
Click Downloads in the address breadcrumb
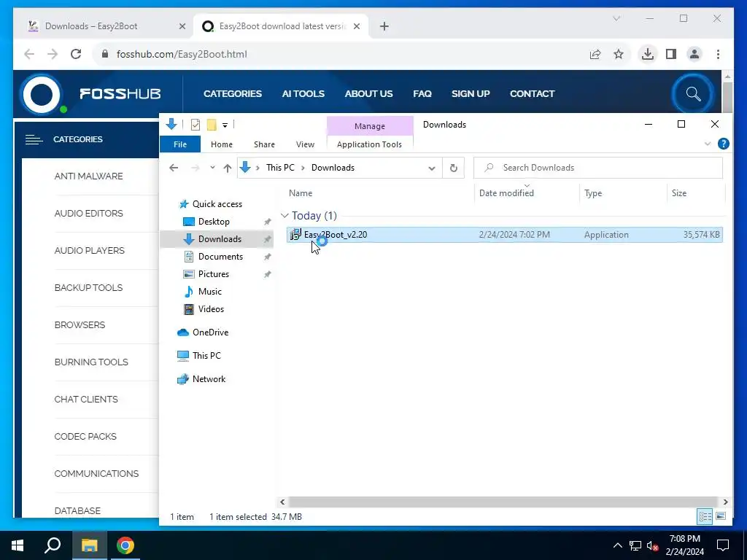point(333,168)
